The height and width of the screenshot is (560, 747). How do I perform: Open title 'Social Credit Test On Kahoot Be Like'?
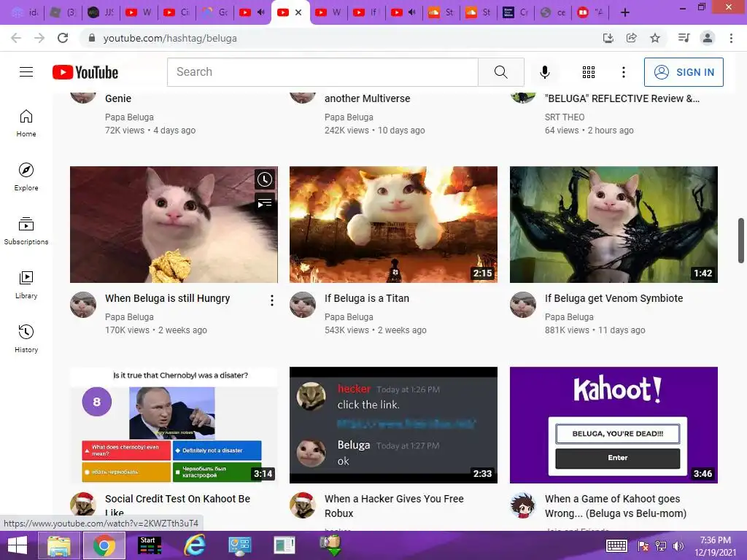178,505
